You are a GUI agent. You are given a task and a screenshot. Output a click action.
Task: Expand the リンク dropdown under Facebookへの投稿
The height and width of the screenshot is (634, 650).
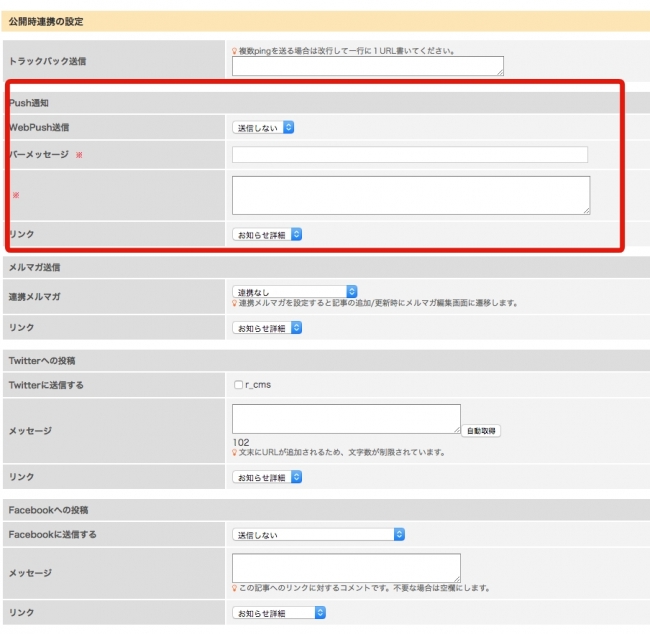click(x=267, y=613)
